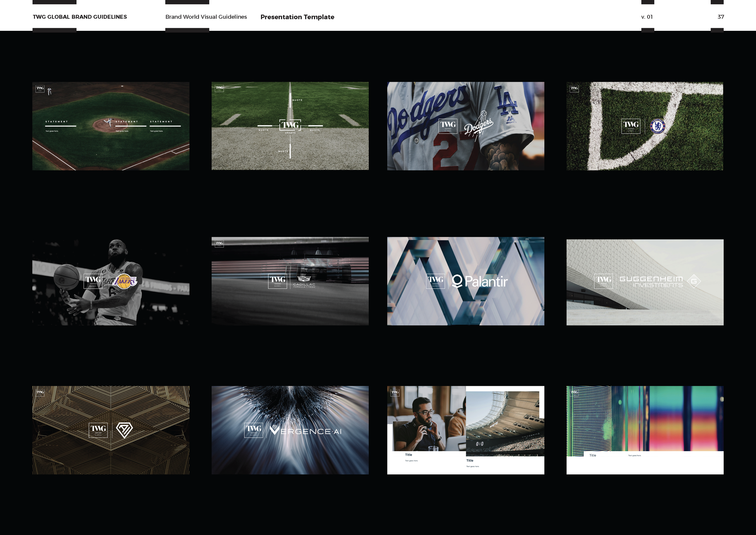
Task: Click the Presentation Template heading
Action: (x=297, y=17)
